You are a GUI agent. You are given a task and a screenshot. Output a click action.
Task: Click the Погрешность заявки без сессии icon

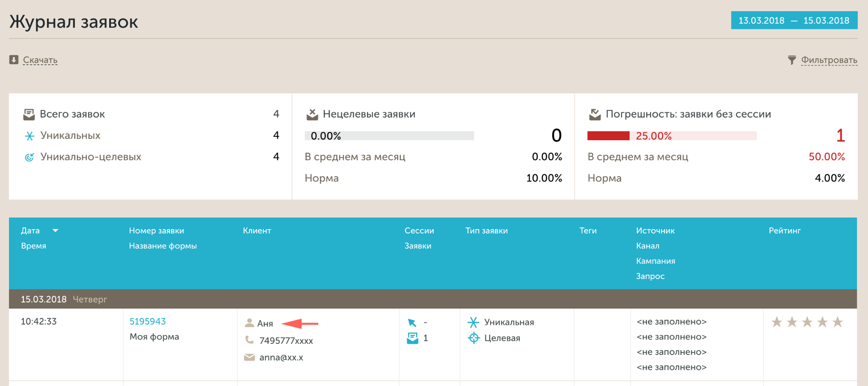point(595,114)
